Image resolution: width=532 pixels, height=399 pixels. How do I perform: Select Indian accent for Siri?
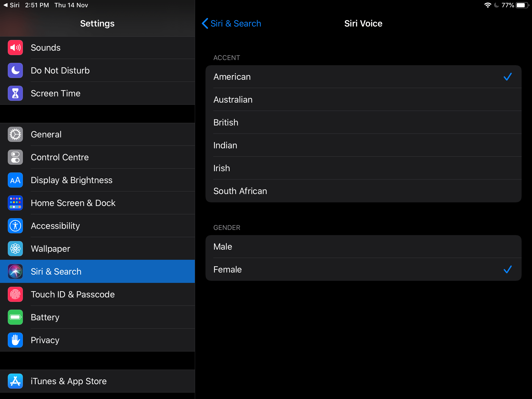click(x=363, y=145)
